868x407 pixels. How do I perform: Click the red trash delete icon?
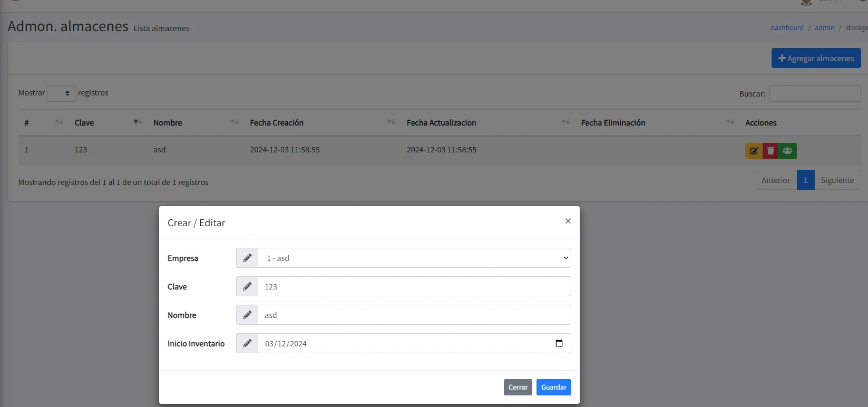(x=771, y=151)
